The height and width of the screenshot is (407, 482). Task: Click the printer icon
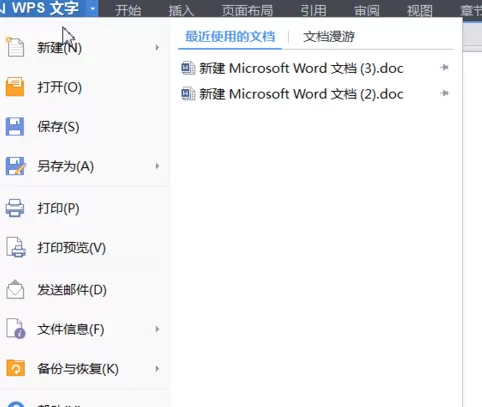click(15, 208)
